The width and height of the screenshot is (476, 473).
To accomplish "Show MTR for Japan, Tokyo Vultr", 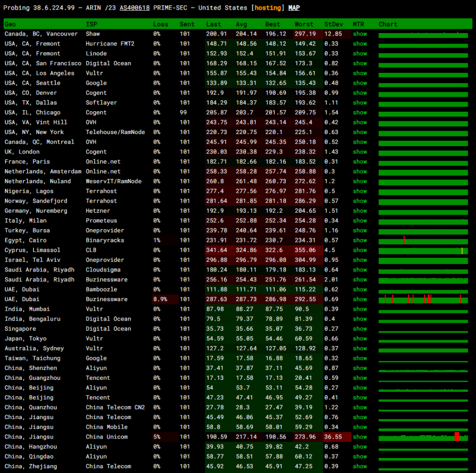I will [x=360, y=338].
